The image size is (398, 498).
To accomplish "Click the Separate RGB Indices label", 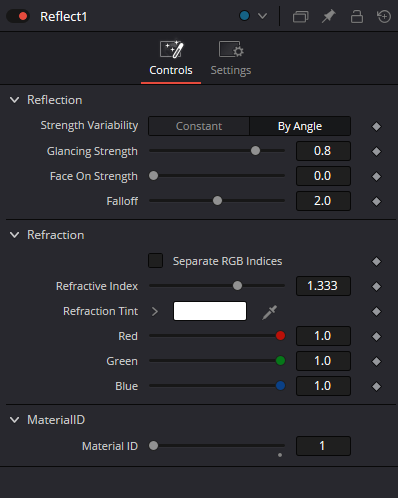I will [x=227, y=261].
